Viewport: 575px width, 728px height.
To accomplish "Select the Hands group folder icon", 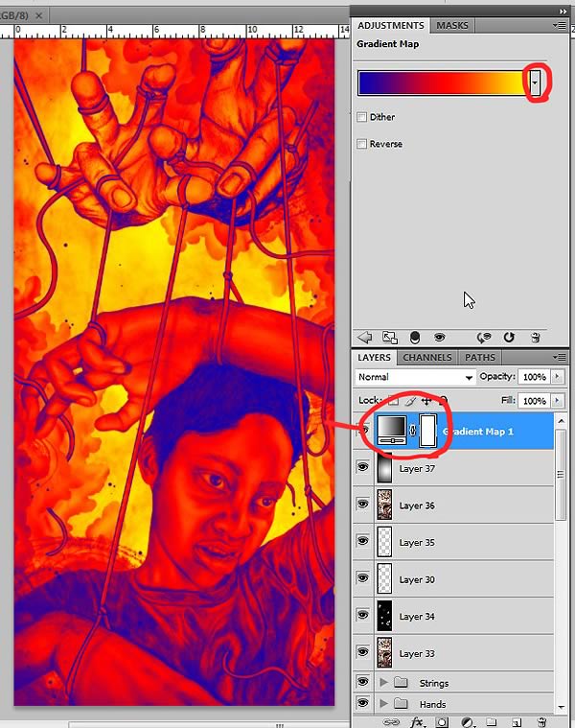I will click(401, 704).
